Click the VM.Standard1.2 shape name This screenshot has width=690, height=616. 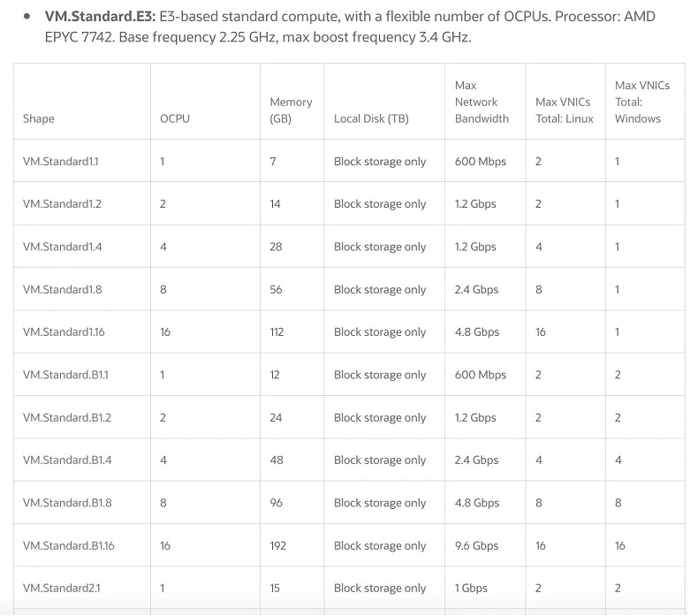point(62,204)
